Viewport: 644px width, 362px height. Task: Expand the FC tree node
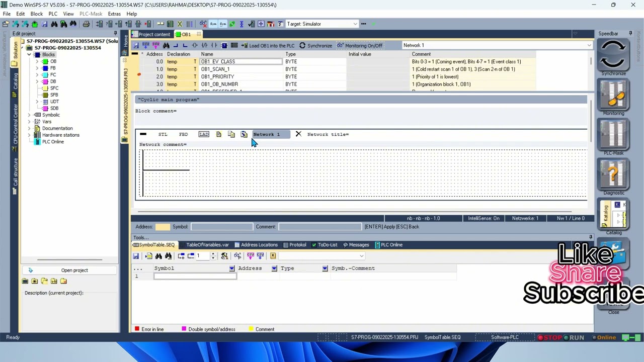click(x=37, y=75)
